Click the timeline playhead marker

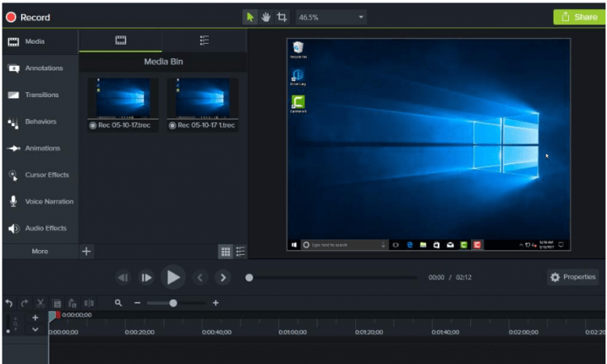(x=52, y=317)
